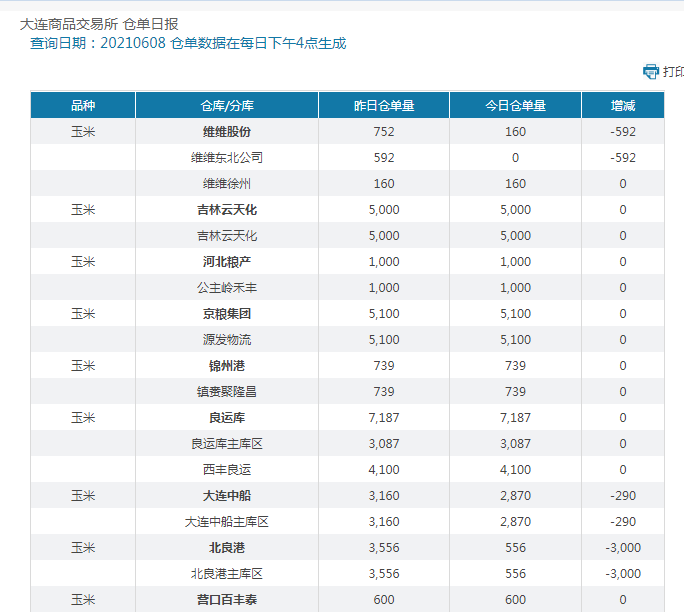
Task: Click the printer icon
Action: (x=651, y=71)
